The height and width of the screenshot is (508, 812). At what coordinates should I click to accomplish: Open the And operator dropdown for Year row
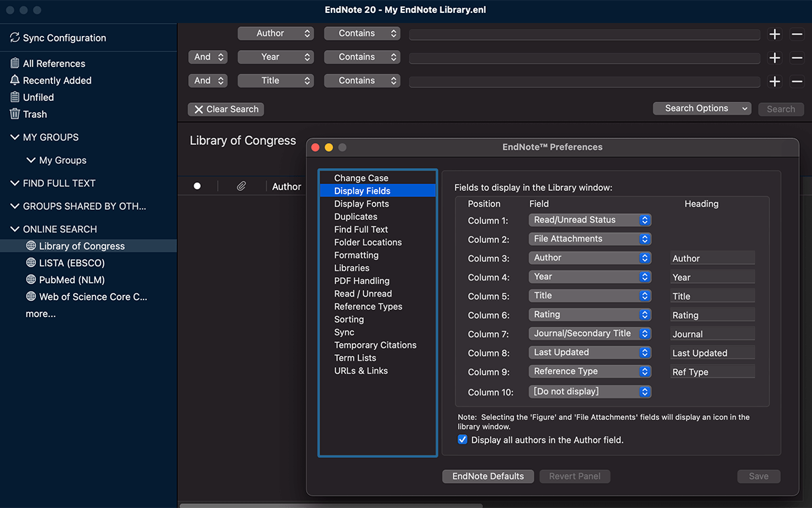207,57
